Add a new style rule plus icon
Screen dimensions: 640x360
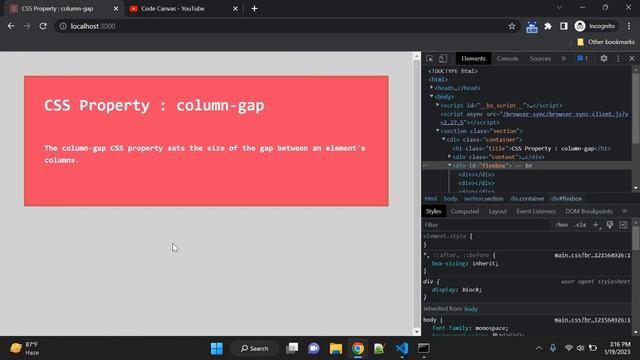[x=596, y=225]
